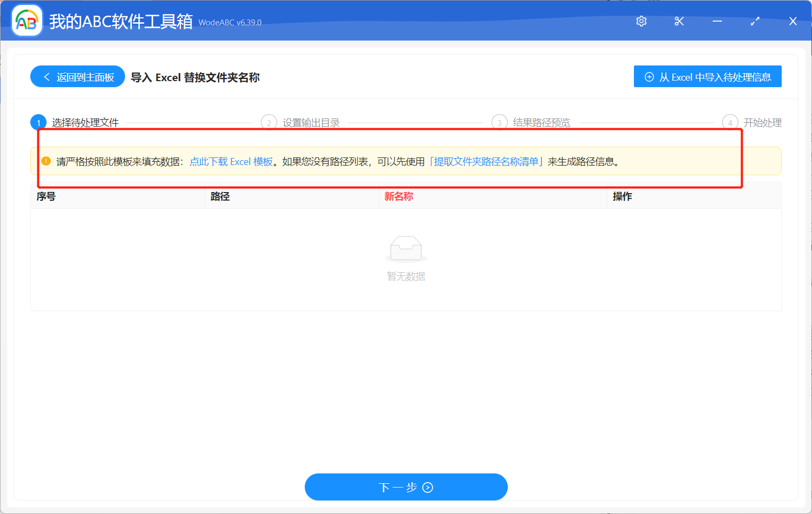Click the scissors screenshot icon in the title bar

[679, 21]
